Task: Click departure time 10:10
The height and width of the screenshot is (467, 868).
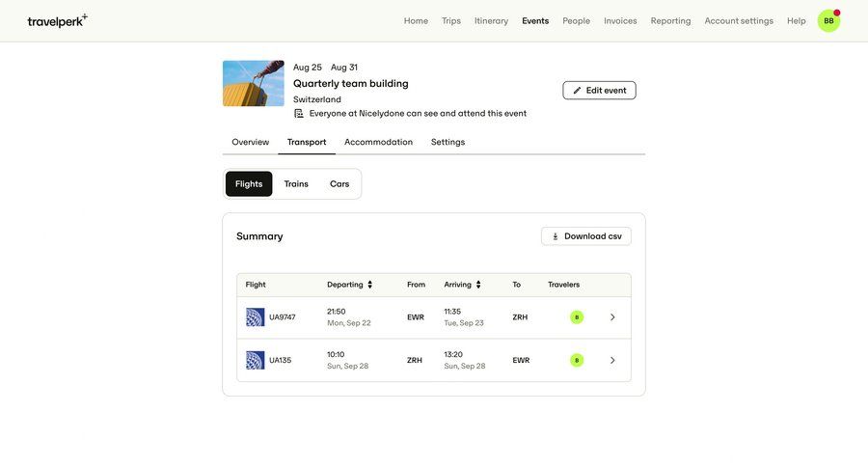Action: (336, 354)
